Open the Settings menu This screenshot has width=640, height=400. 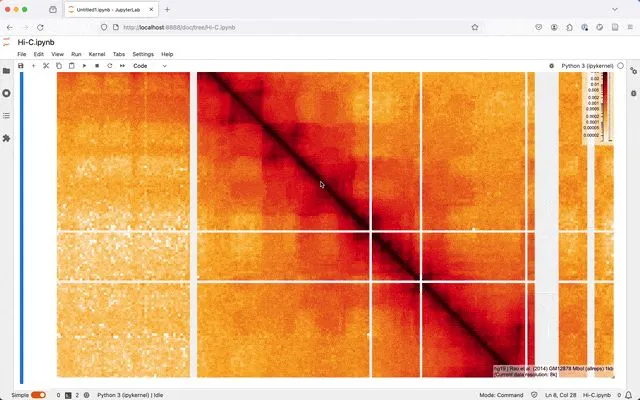click(143, 54)
